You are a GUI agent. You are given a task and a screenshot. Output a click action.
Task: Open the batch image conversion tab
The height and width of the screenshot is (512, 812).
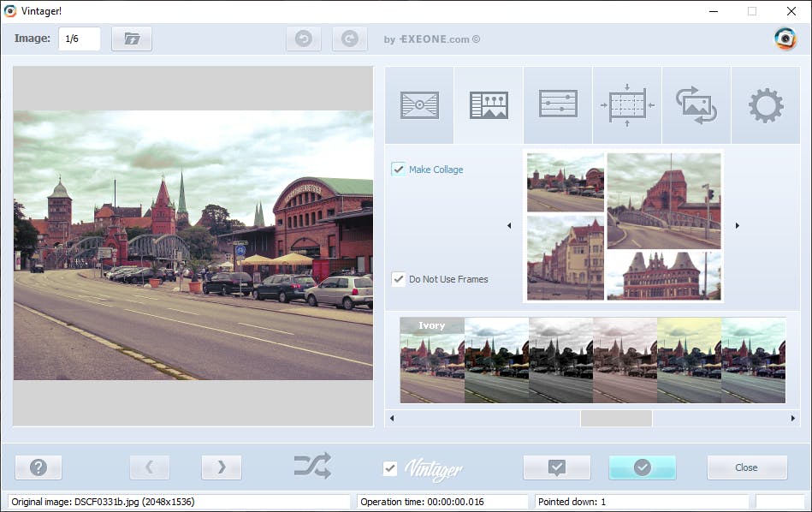point(696,105)
